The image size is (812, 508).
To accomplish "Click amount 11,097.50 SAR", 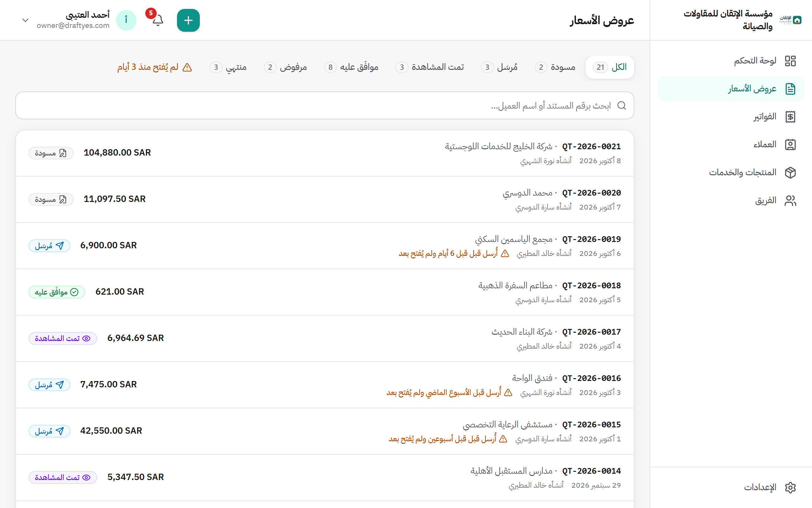I will (115, 199).
